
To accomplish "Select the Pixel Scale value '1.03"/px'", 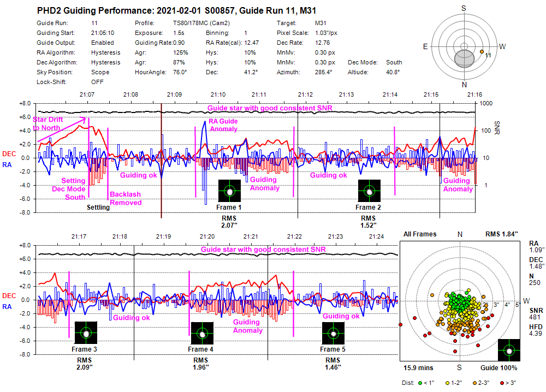I will click(326, 33).
